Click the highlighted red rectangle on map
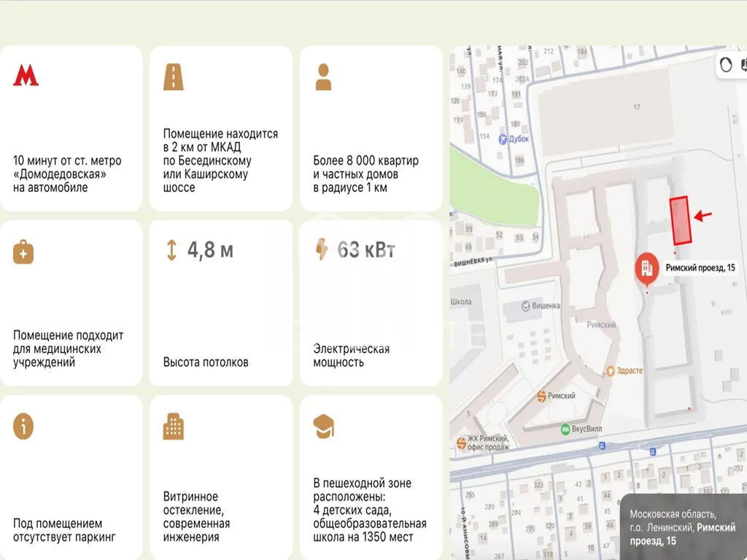This screenshot has height=560, width=747. 681,220
